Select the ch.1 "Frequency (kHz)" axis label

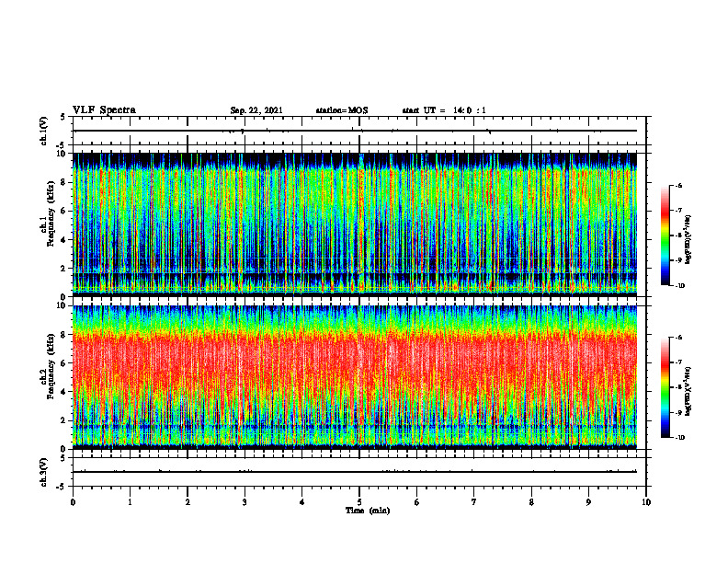51,213
